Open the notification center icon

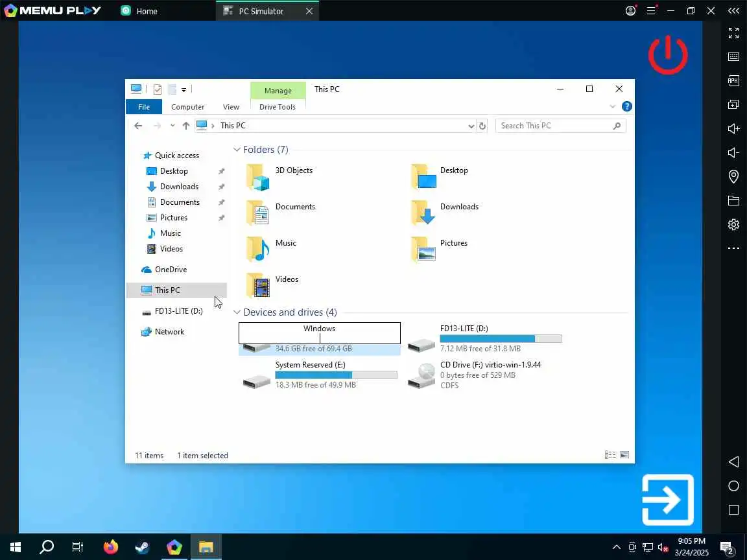pyautogui.click(x=726, y=547)
